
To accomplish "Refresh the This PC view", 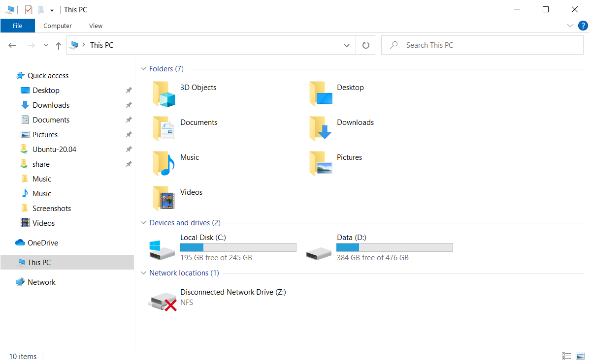I will click(x=366, y=45).
